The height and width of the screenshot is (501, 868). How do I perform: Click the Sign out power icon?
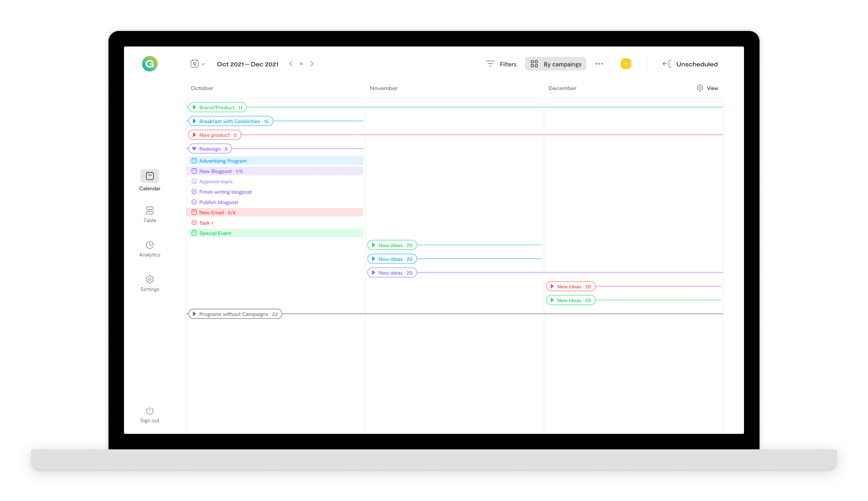click(150, 411)
